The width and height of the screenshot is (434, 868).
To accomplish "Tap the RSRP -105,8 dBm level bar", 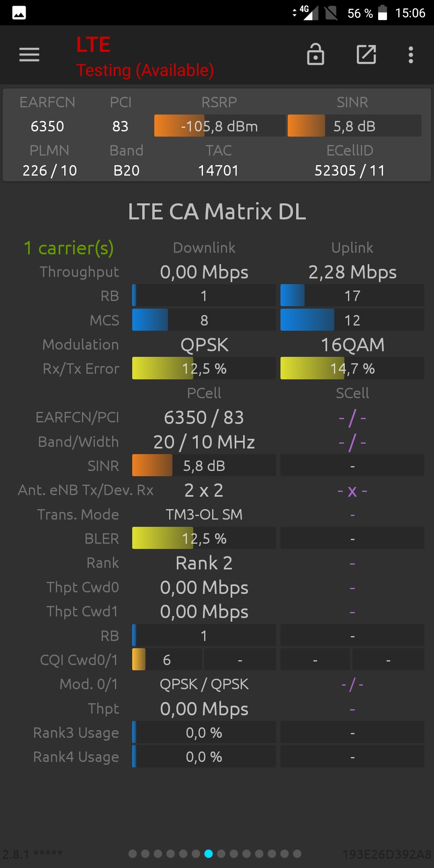I will coord(219,126).
